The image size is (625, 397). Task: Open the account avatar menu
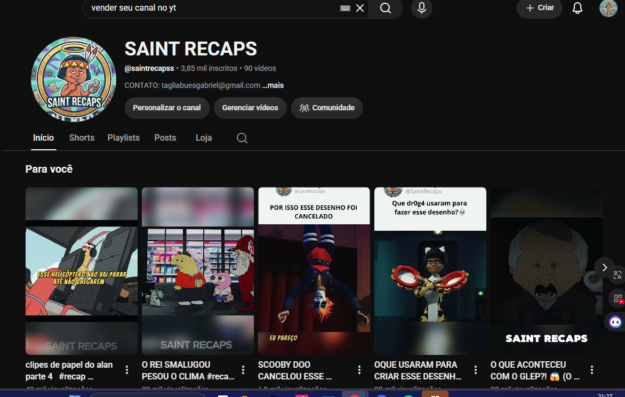pyautogui.click(x=608, y=8)
